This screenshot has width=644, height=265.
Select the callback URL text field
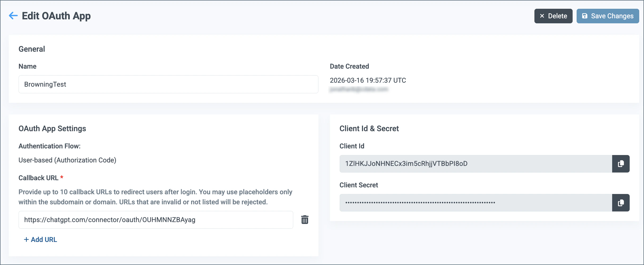[155, 220]
